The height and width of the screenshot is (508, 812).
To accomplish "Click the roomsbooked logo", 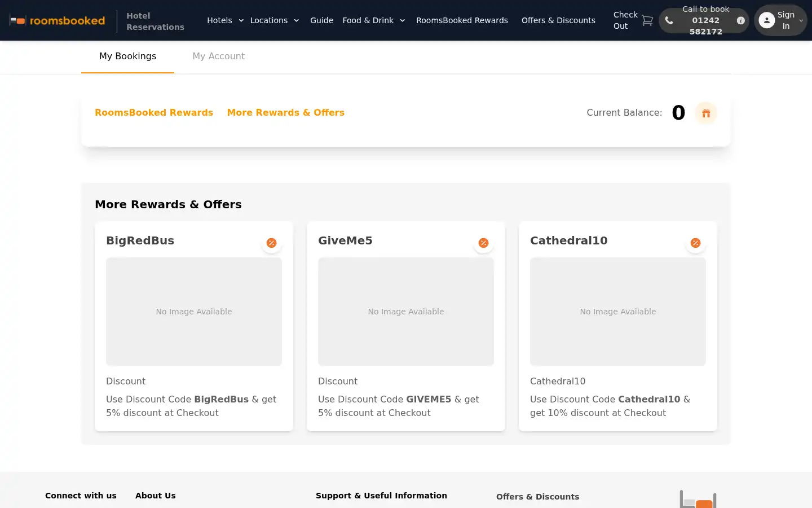I will tap(57, 21).
